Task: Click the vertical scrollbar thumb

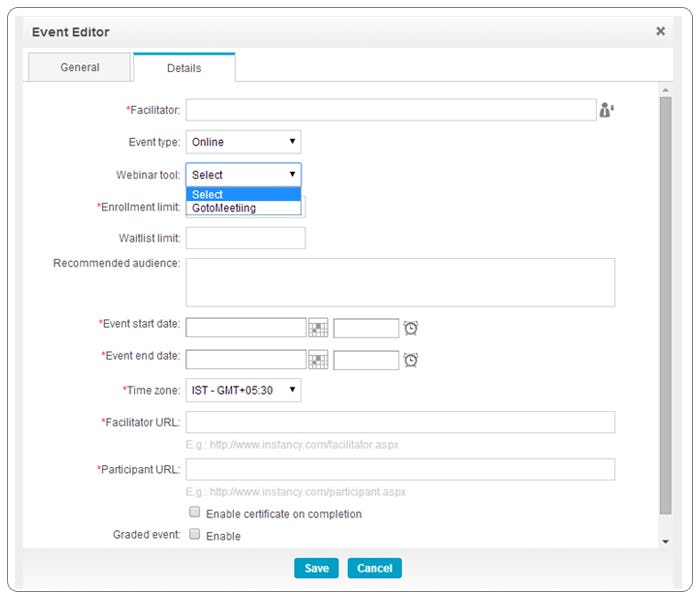Action: tap(665, 306)
